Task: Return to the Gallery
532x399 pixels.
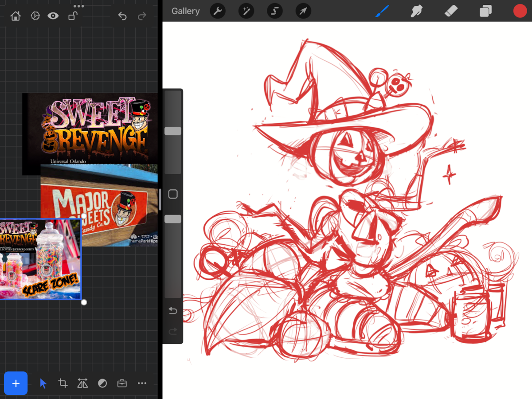Action: (185, 11)
